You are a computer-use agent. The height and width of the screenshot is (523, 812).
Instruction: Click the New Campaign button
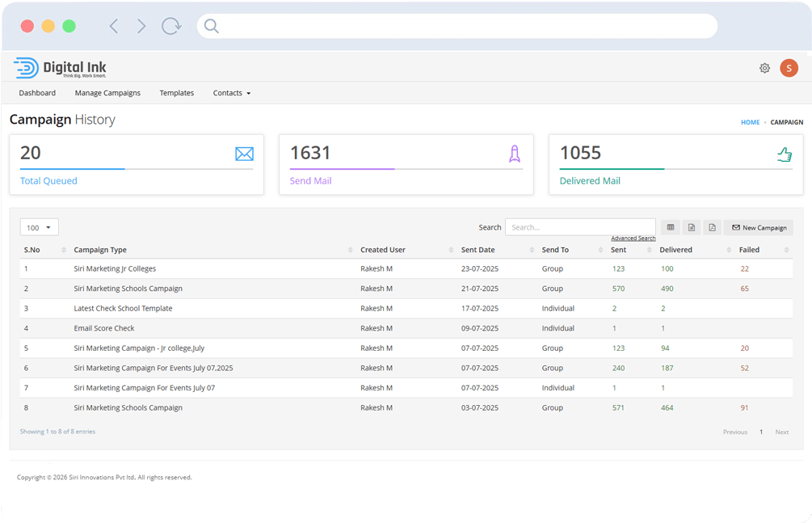[759, 228]
